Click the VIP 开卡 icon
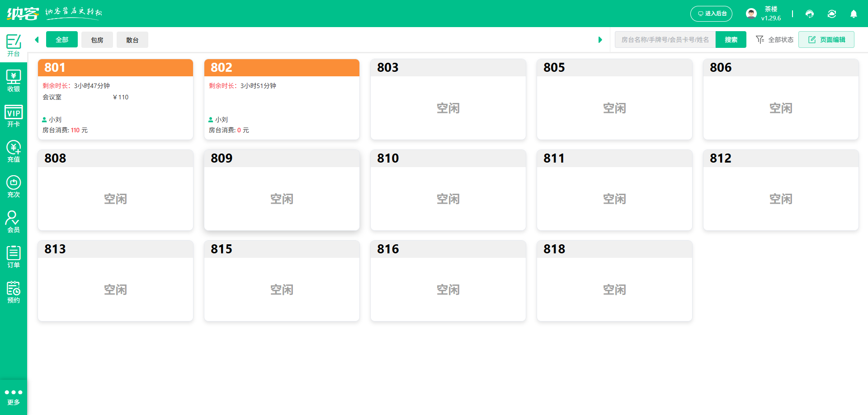 click(14, 116)
